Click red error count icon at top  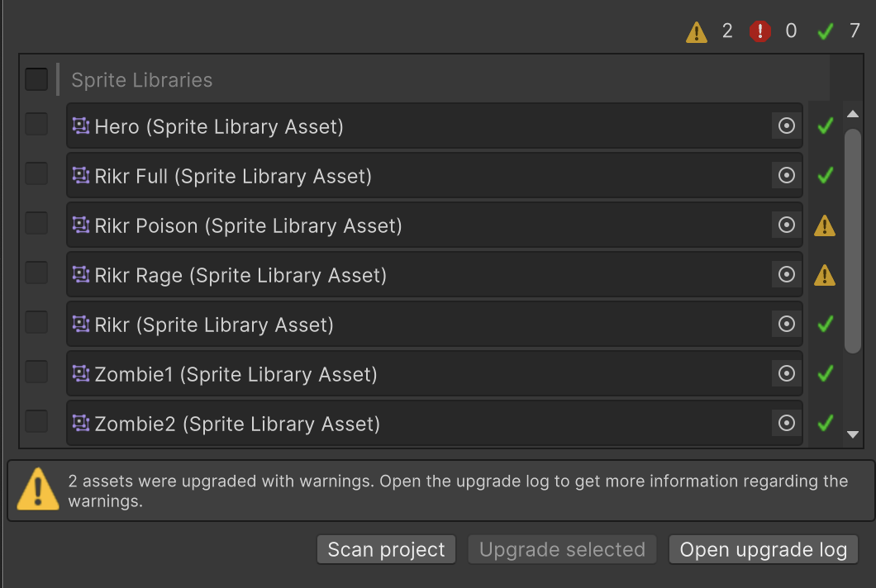tap(759, 31)
